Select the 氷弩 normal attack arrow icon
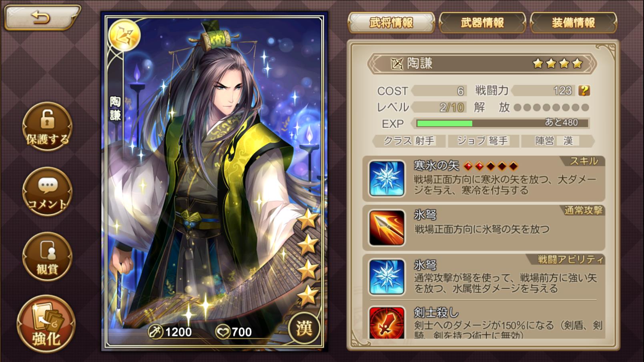 pos(386,228)
